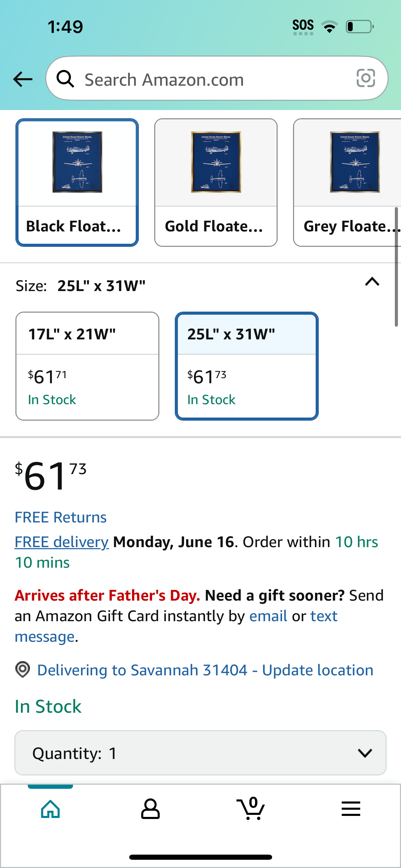Open the hamburger menu icon
The image size is (401, 868).
(351, 809)
